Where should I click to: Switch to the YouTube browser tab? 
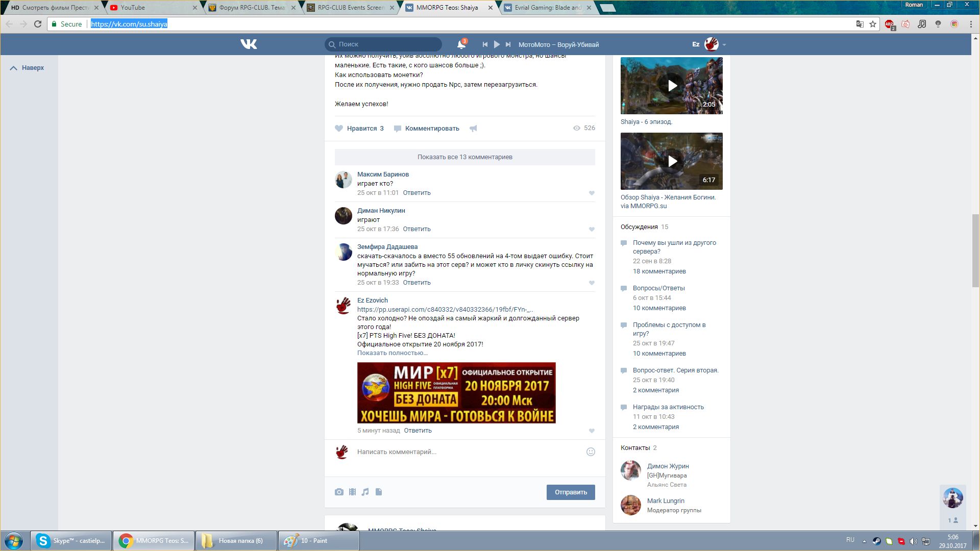coord(133,8)
